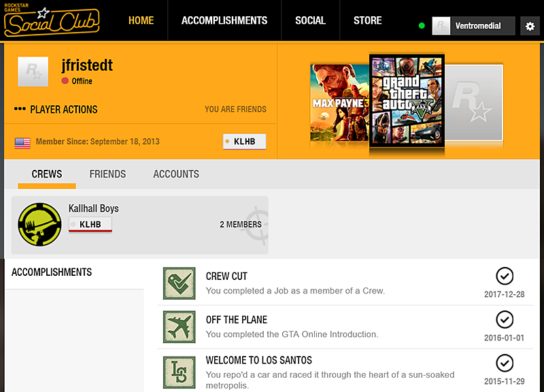
Task: Switch to the FRIENDS tab
Action: click(107, 174)
